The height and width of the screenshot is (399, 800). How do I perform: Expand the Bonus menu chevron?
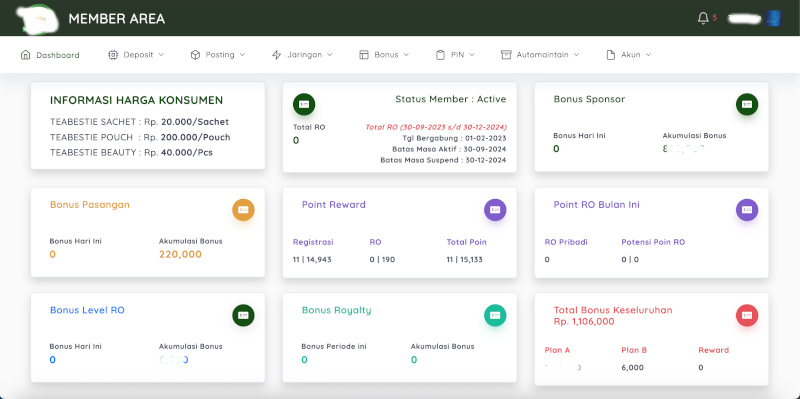click(x=406, y=55)
